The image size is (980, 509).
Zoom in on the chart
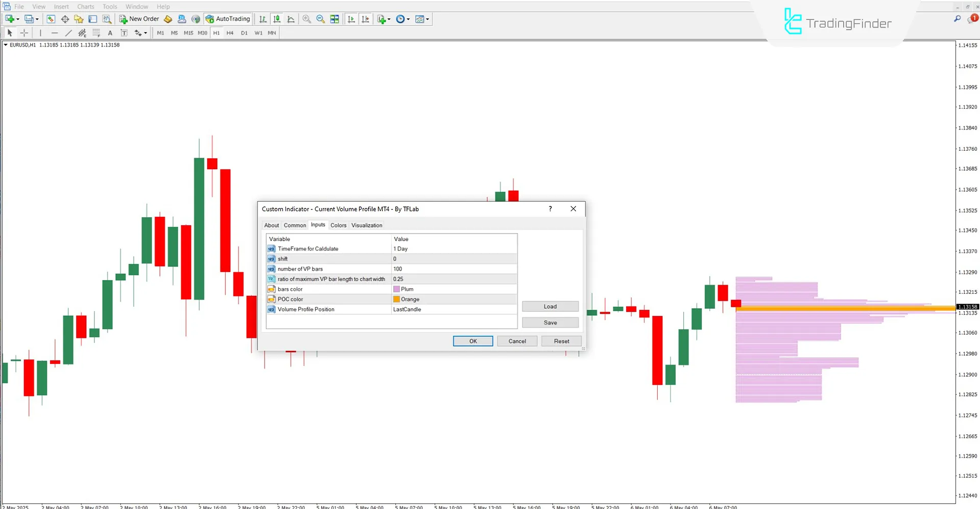pos(306,19)
